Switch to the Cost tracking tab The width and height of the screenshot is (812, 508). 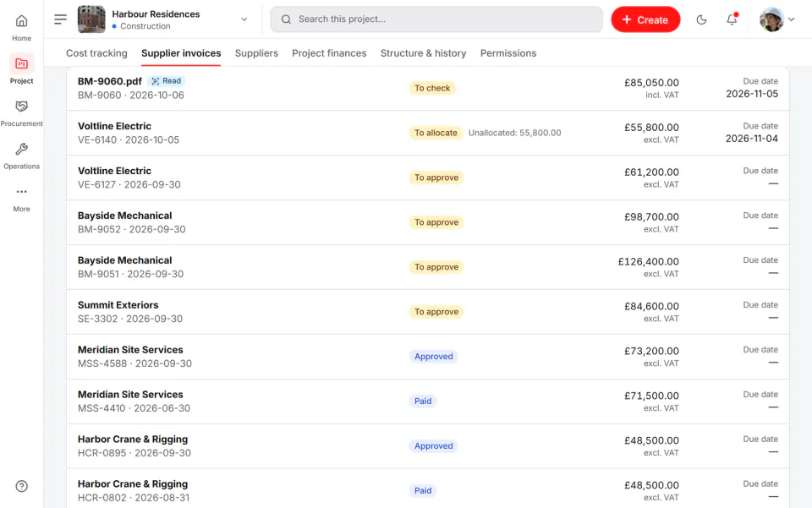click(x=96, y=53)
